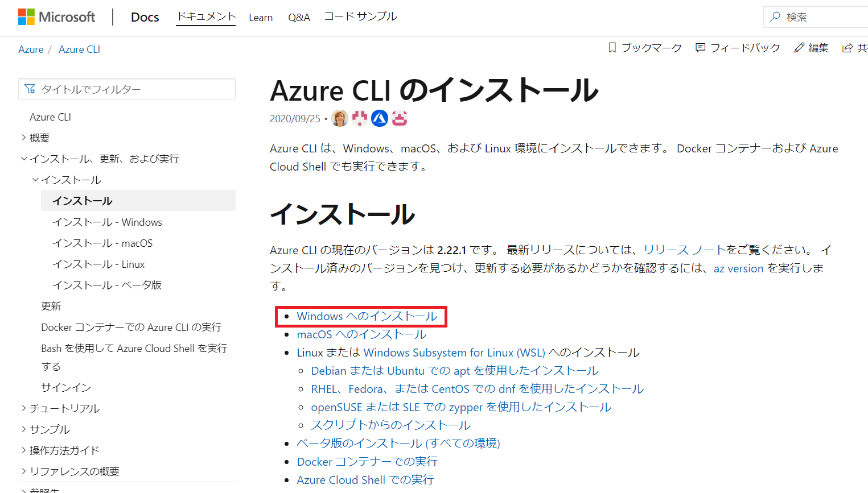Viewport: 868px width, 493px height.
Task: Click the bookmark icon
Action: (612, 48)
